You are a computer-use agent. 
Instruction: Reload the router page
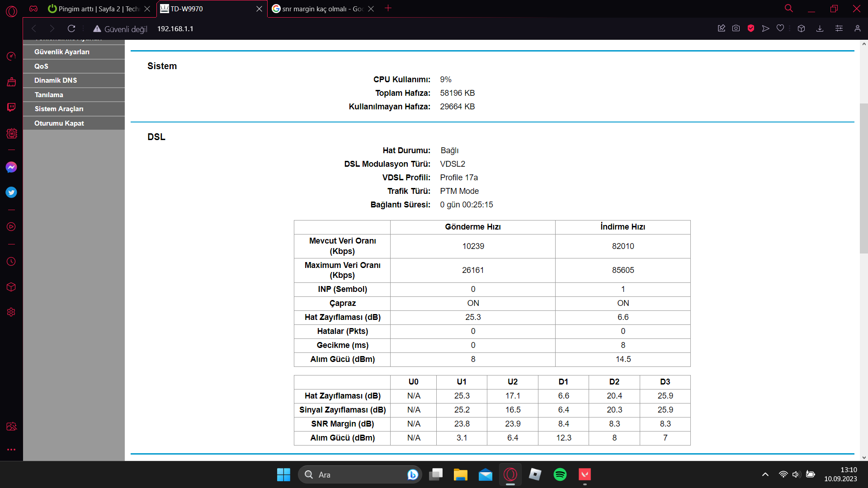pyautogui.click(x=71, y=28)
